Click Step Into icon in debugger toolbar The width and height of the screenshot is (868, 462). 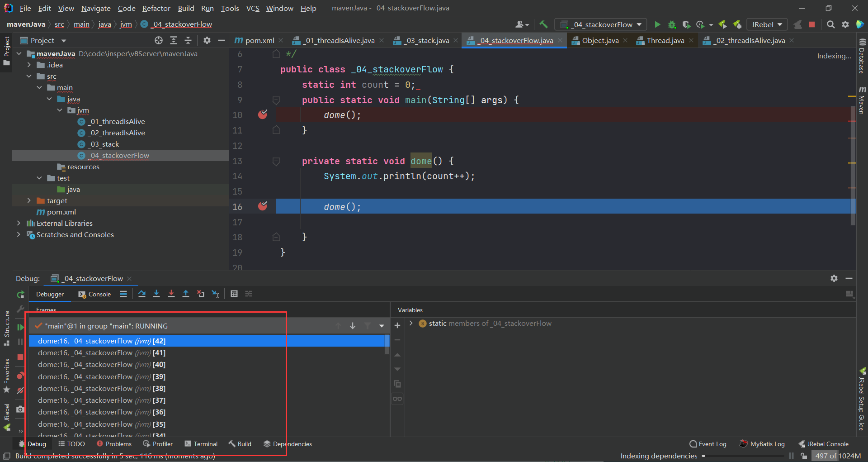(156, 294)
